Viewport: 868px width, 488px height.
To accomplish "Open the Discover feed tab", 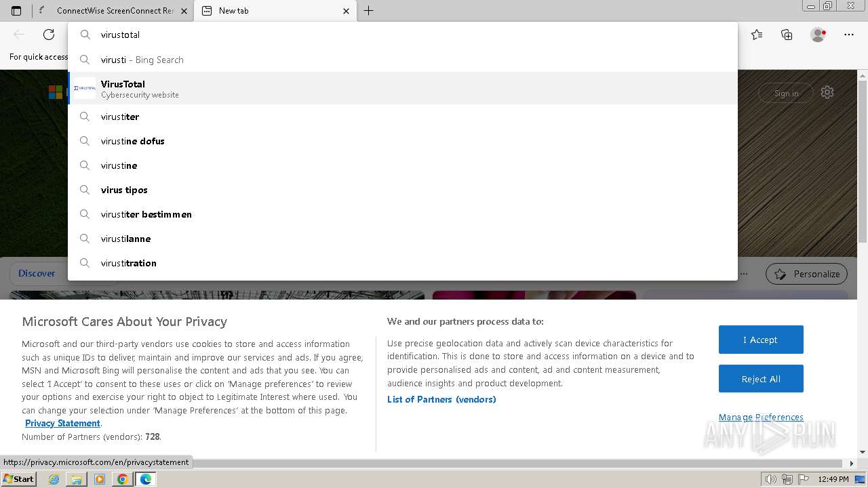I will click(x=37, y=274).
